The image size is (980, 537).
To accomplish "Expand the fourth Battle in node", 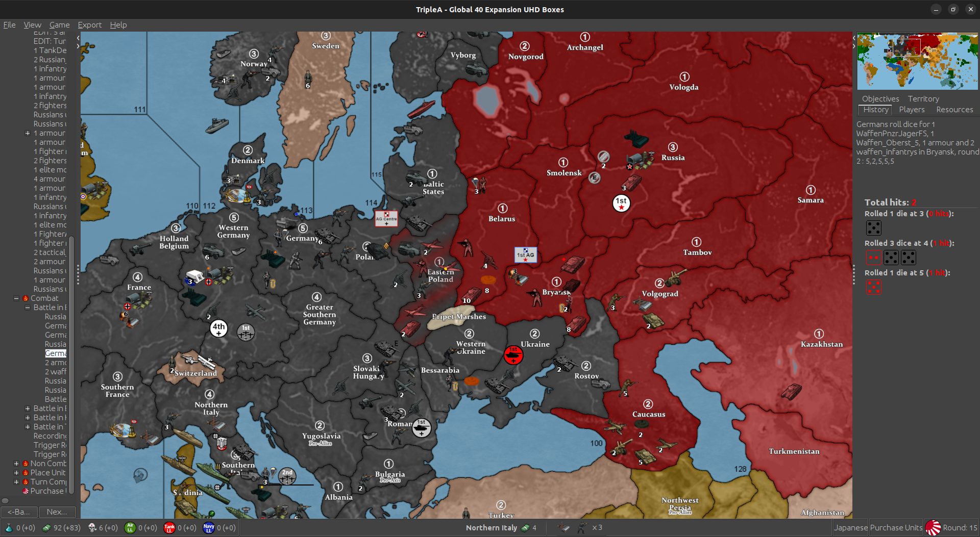I will click(x=28, y=427).
